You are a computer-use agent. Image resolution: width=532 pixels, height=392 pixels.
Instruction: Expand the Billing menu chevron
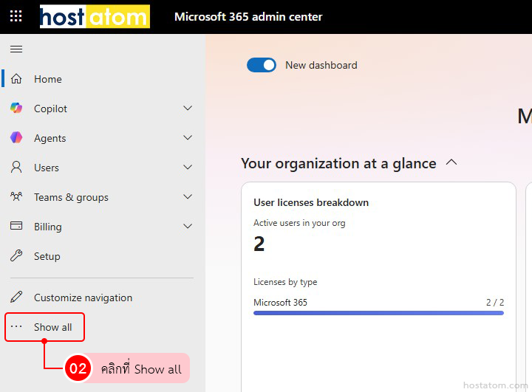(x=188, y=226)
